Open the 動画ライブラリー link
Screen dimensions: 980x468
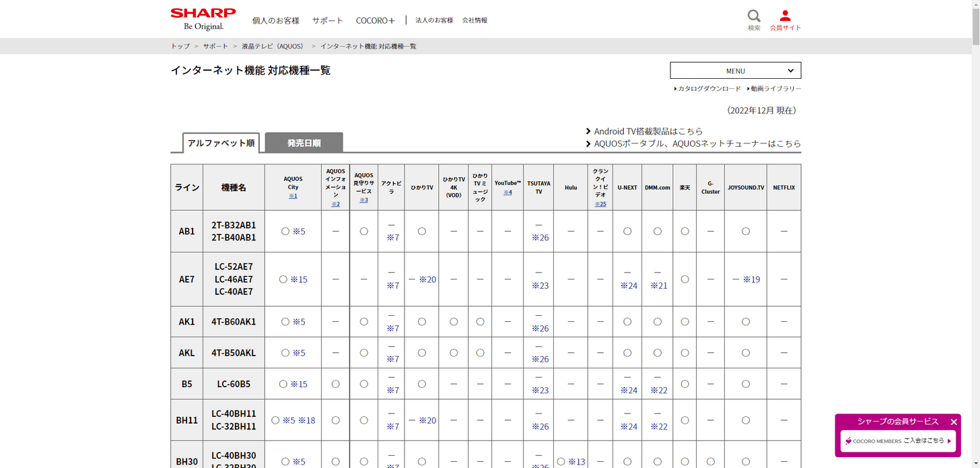click(x=776, y=89)
